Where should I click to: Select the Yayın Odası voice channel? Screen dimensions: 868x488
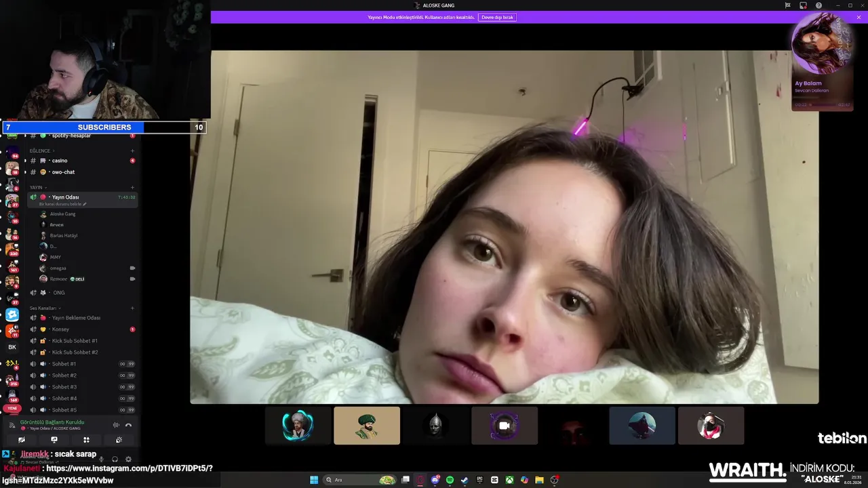click(81, 197)
